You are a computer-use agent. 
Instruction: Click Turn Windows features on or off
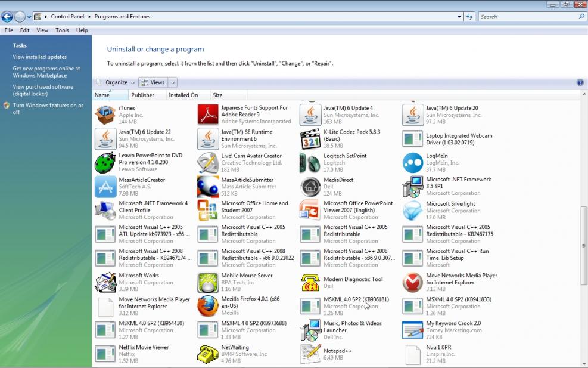(48, 109)
